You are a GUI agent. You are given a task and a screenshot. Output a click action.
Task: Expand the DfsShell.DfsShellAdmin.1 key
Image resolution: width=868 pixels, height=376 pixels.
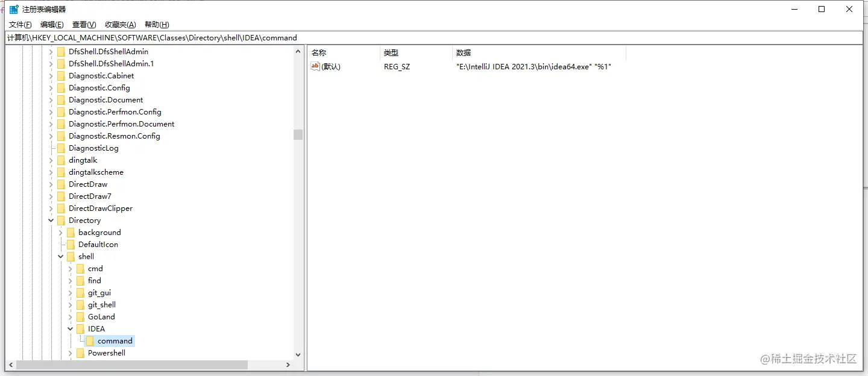[x=51, y=64]
